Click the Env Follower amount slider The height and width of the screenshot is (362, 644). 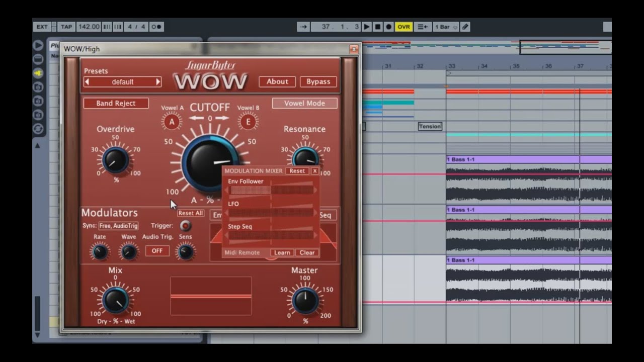(x=272, y=190)
